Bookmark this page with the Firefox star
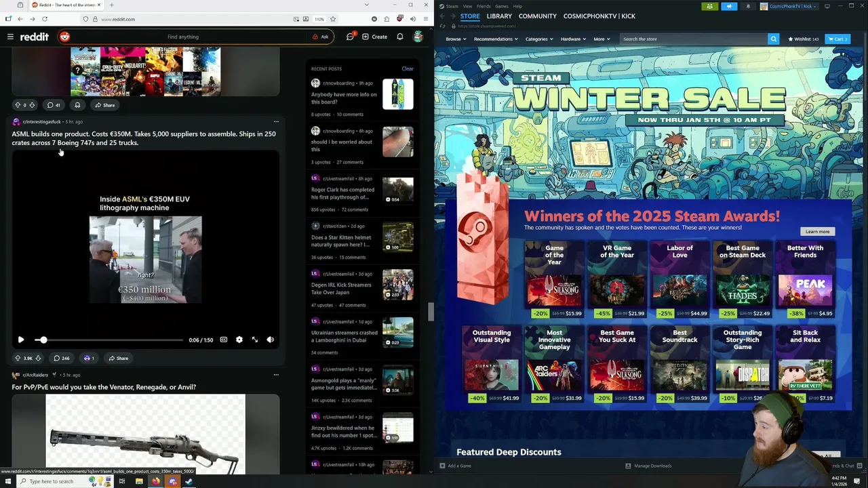The image size is (868, 488). 332,19
